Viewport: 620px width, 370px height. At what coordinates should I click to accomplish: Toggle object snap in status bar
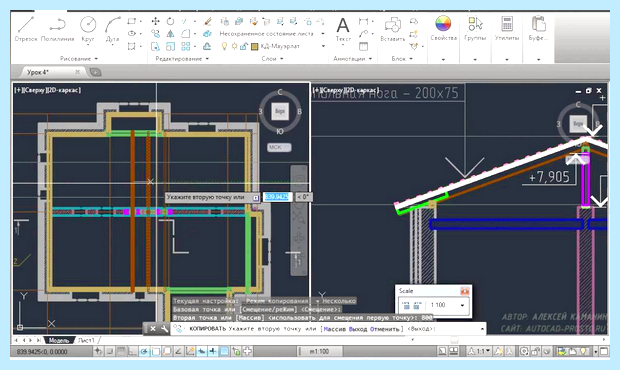[x=156, y=351]
